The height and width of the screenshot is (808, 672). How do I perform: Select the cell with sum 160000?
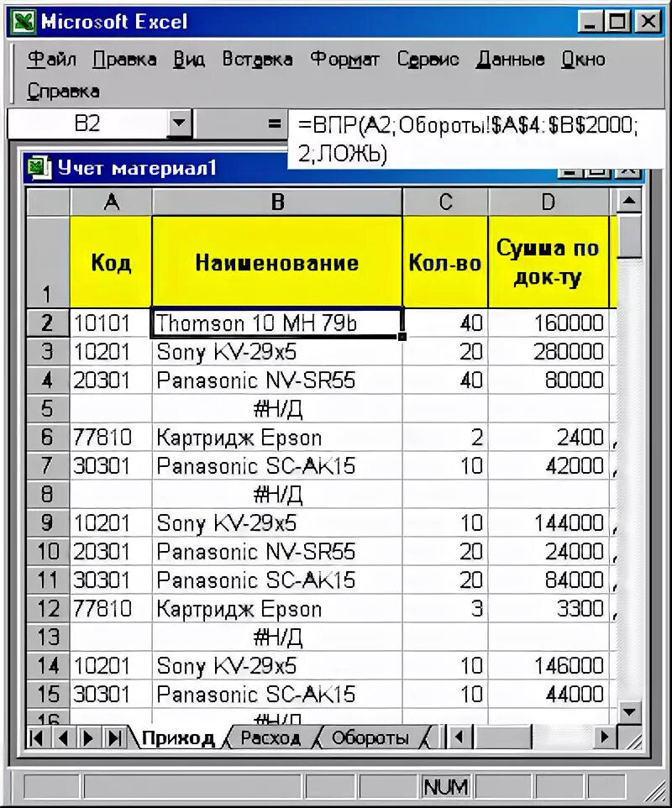pyautogui.click(x=549, y=323)
